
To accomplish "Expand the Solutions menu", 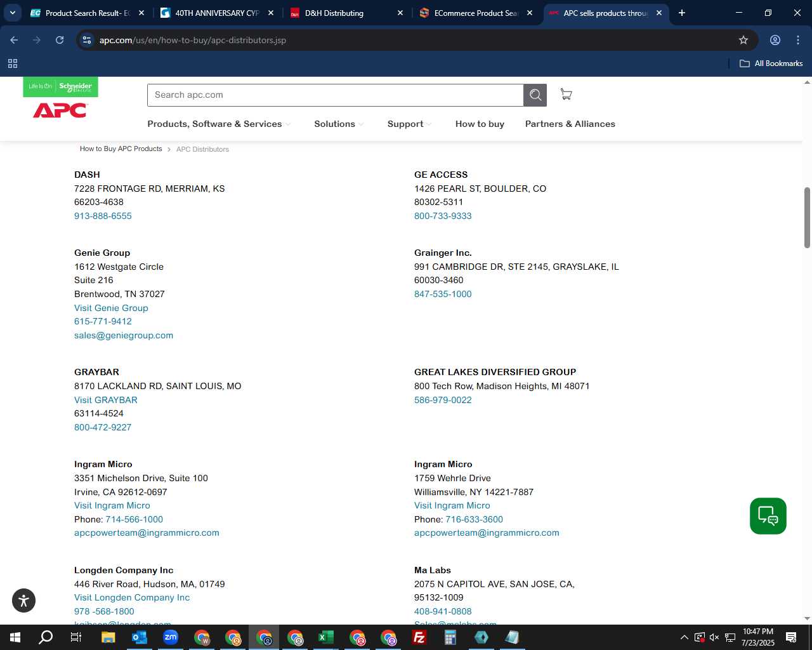I will (x=339, y=124).
